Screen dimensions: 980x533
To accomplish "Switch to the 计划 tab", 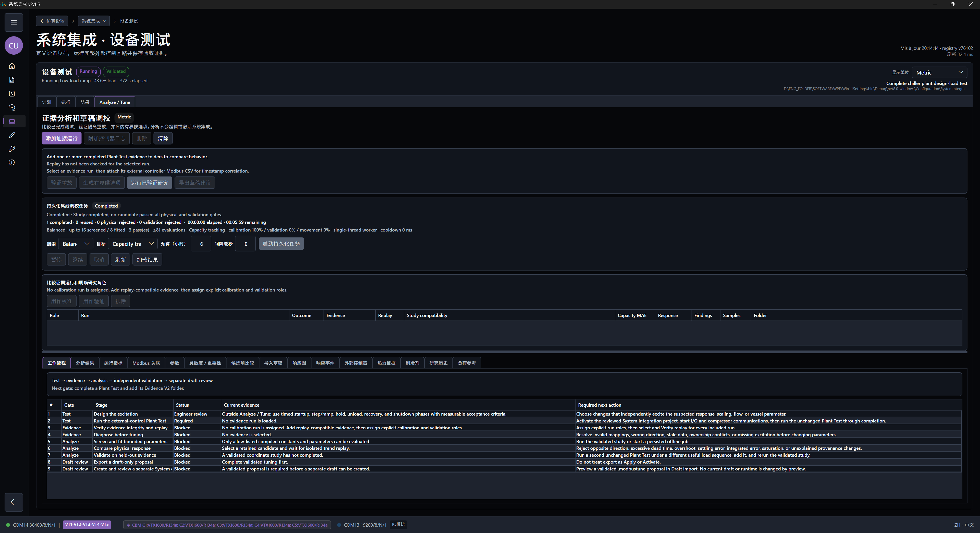I will click(47, 102).
